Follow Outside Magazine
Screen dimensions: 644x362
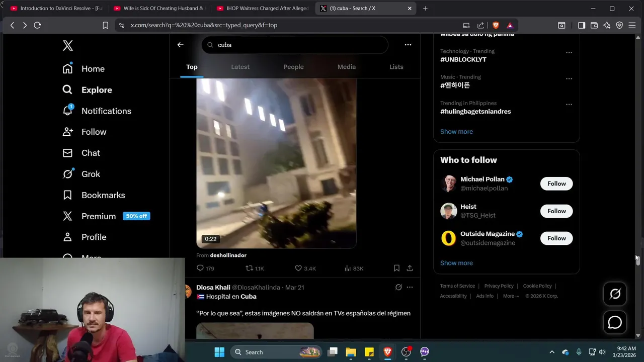556,238
